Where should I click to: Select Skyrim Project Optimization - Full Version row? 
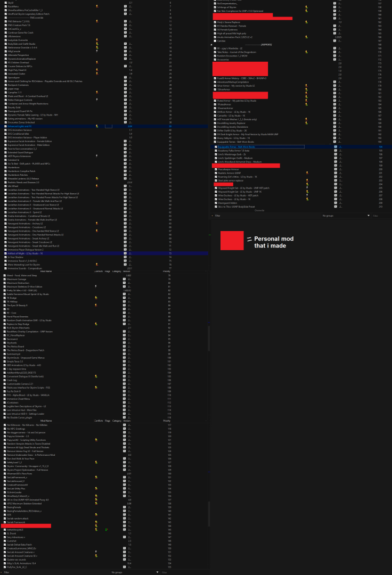click(104, 470)
